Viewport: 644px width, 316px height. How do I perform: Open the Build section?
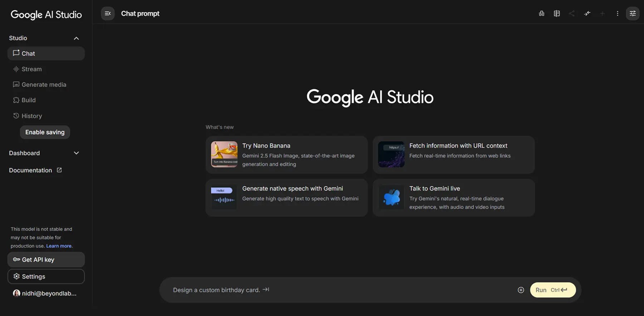tap(28, 100)
